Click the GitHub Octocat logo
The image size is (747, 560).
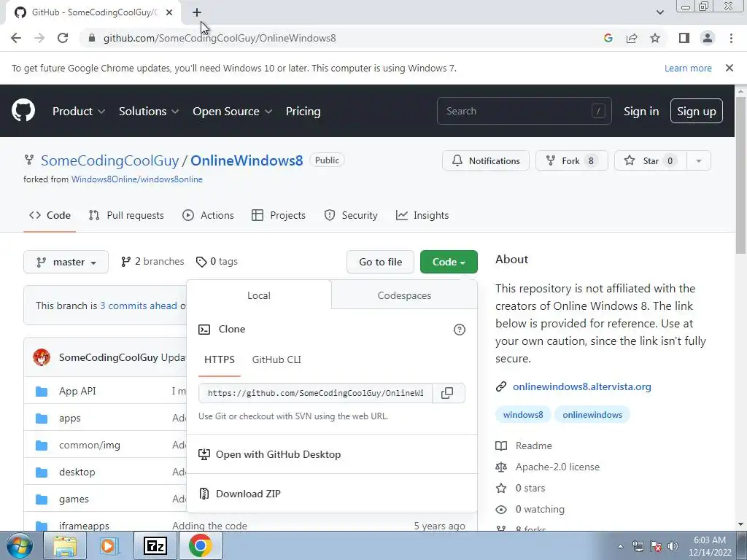point(23,111)
